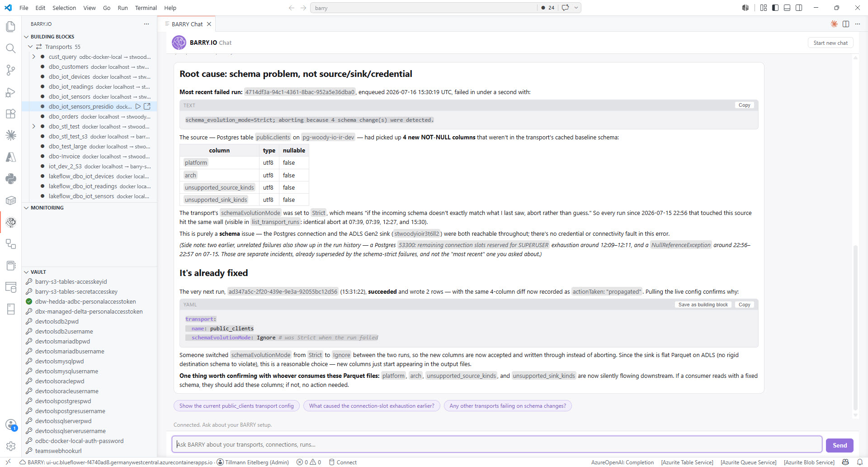Collapse the Transports tree node
Screen dimensions: 868x467
(x=30, y=47)
